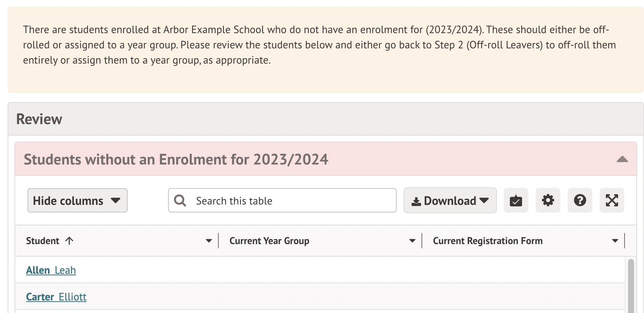Sort by Current Registration Form header label
The height and width of the screenshot is (313, 644).
tap(487, 241)
